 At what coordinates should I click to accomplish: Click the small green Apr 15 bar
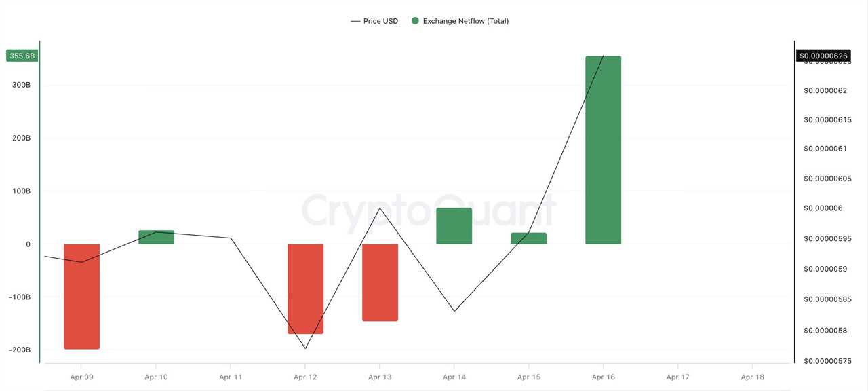tap(529, 238)
